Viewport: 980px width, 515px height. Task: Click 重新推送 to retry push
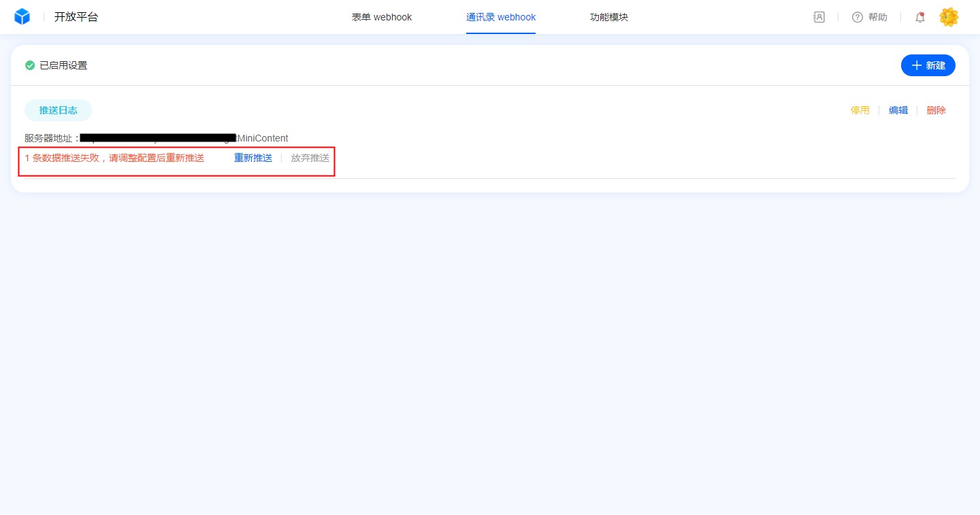point(253,158)
